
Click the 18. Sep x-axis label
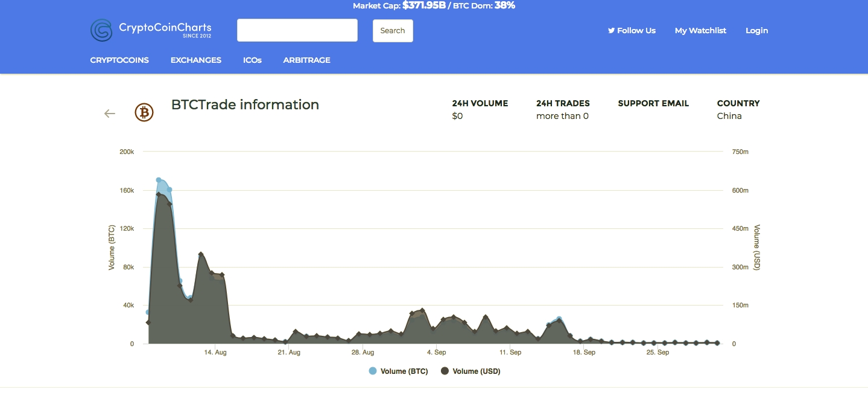click(584, 352)
